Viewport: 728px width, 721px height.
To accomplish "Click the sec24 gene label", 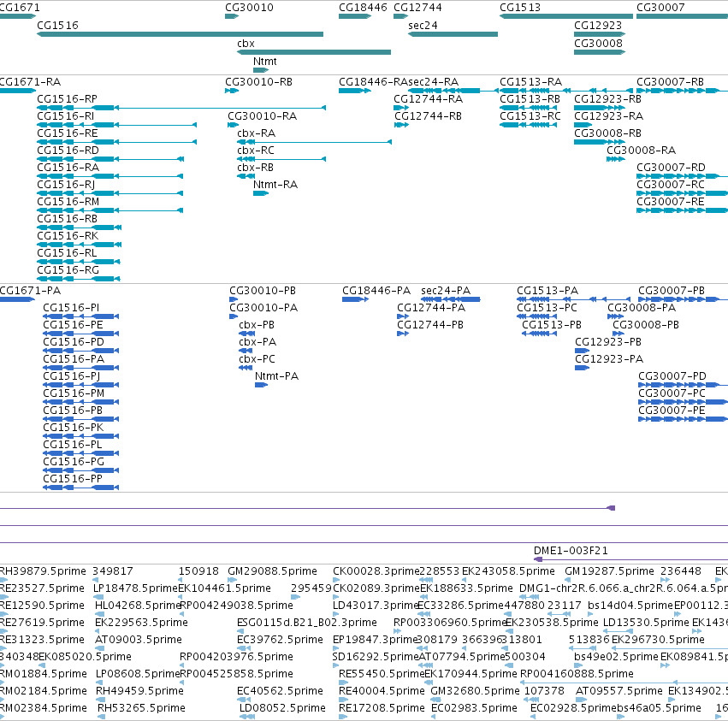I will coord(423,25).
